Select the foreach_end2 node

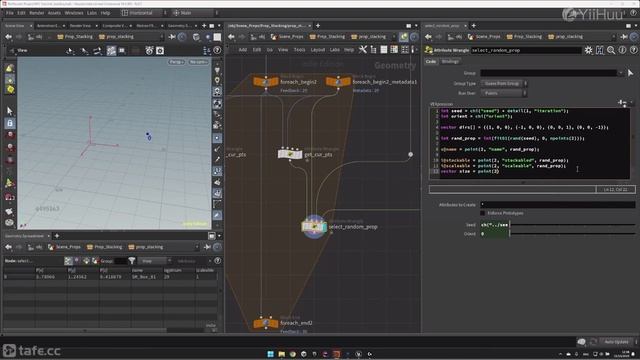click(266, 323)
